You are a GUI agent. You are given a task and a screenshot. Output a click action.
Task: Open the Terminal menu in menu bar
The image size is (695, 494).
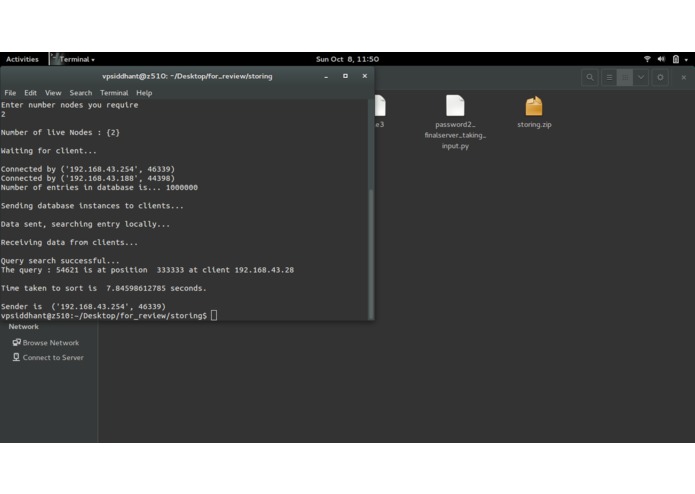pyautogui.click(x=114, y=93)
